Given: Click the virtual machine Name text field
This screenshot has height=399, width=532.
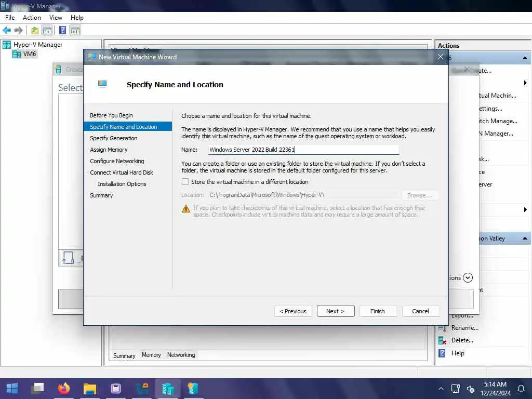Looking at the screenshot, I should point(303,150).
